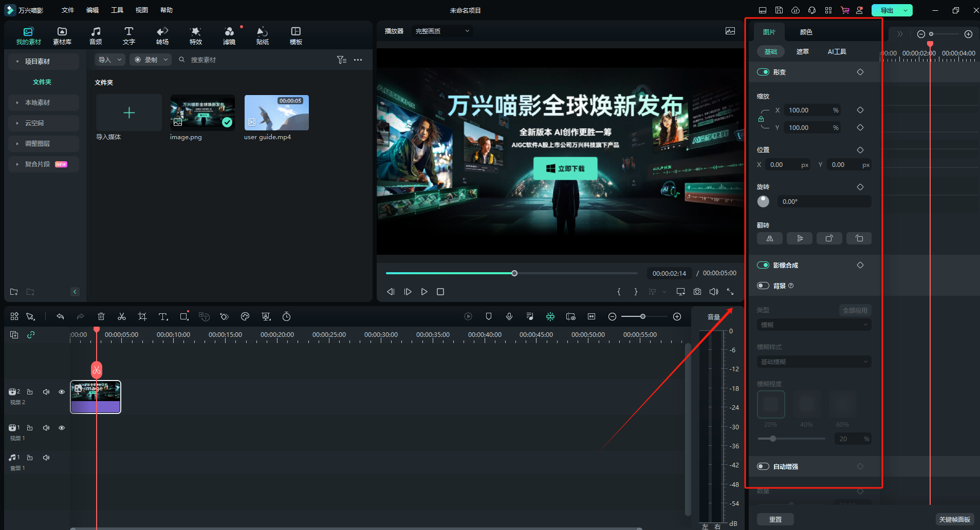Switch to the 遮罩 mask tab
Image resolution: width=980 pixels, height=530 pixels.
tap(803, 51)
